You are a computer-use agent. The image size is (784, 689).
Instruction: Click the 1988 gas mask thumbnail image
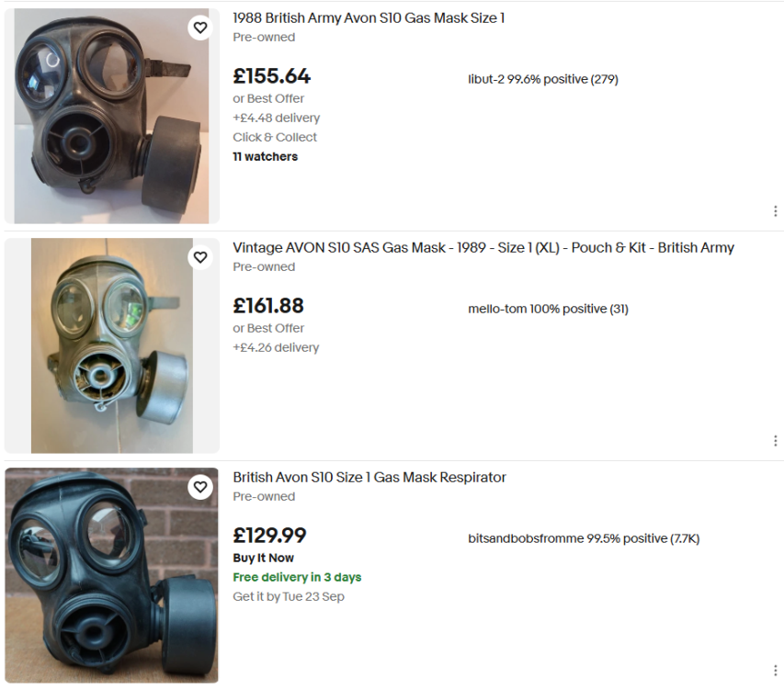pos(110,115)
